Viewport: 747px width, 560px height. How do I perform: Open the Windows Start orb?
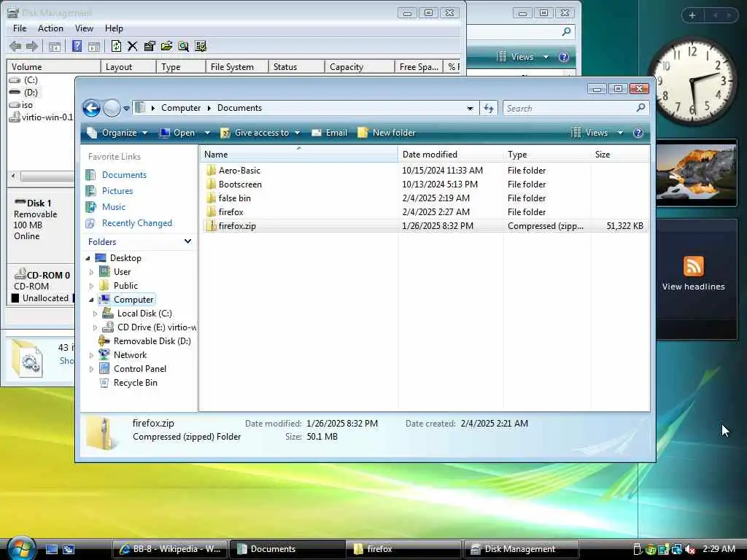pos(21,548)
